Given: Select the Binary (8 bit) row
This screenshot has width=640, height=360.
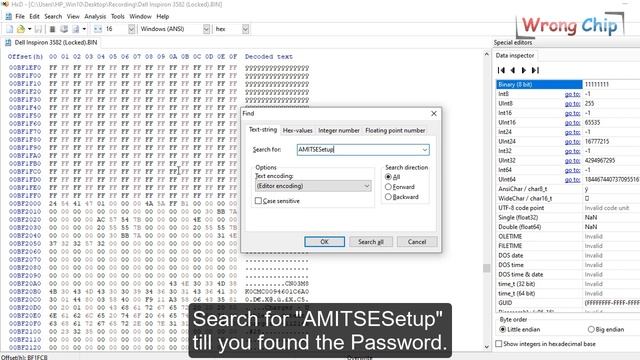Looking at the screenshot, I should pyautogui.click(x=568, y=84).
